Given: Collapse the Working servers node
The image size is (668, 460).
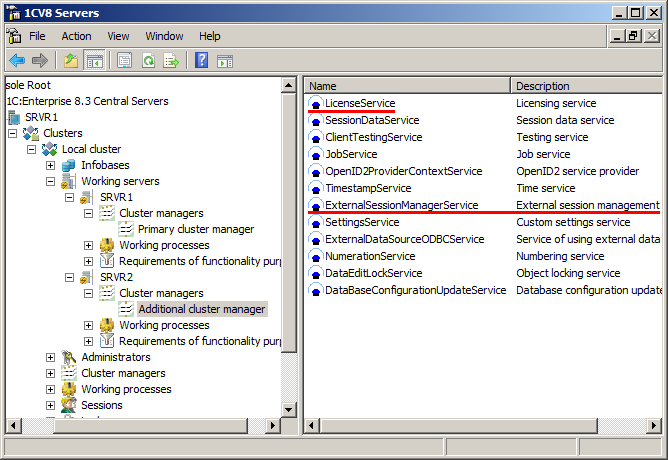Looking at the screenshot, I should click(50, 181).
